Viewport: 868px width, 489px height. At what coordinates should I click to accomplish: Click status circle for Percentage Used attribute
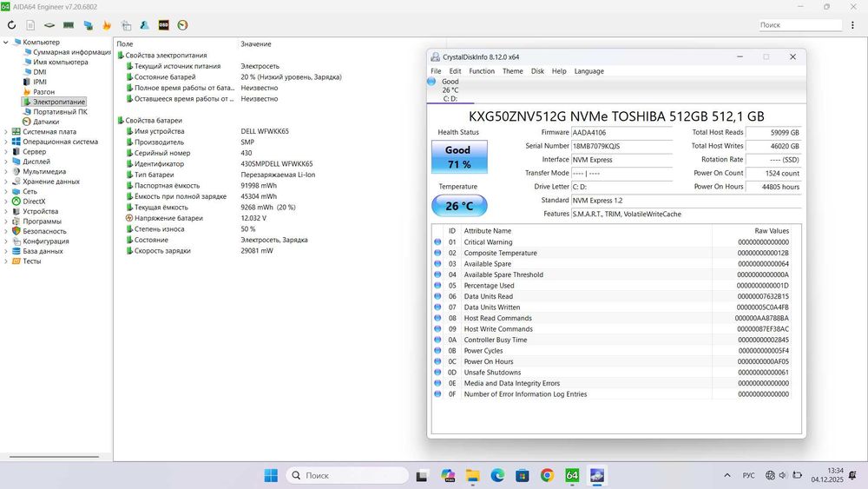[437, 285]
